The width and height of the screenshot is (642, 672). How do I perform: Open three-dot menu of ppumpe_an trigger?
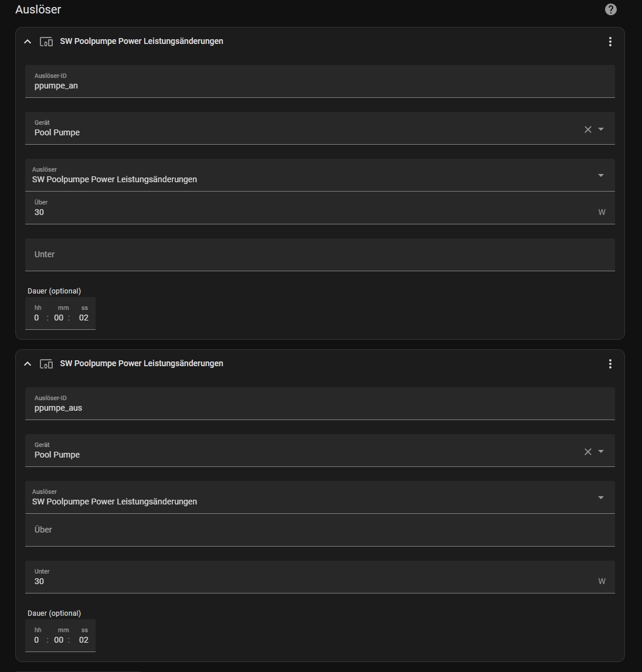coord(610,42)
